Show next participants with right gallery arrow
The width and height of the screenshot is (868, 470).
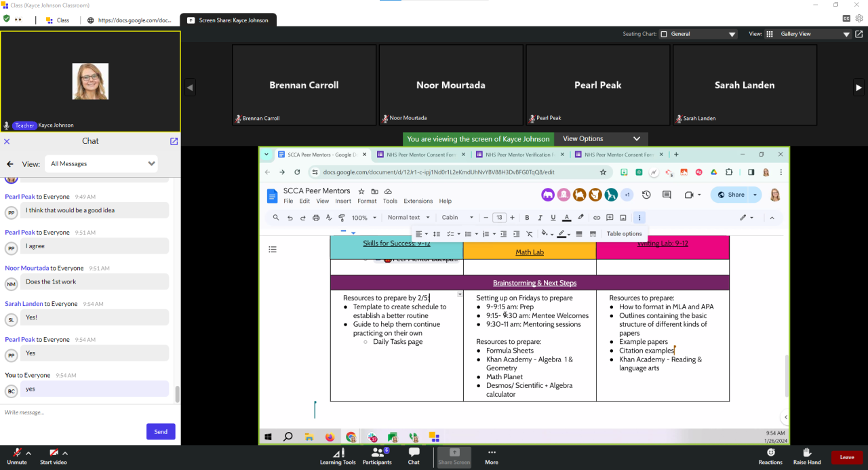(x=859, y=87)
